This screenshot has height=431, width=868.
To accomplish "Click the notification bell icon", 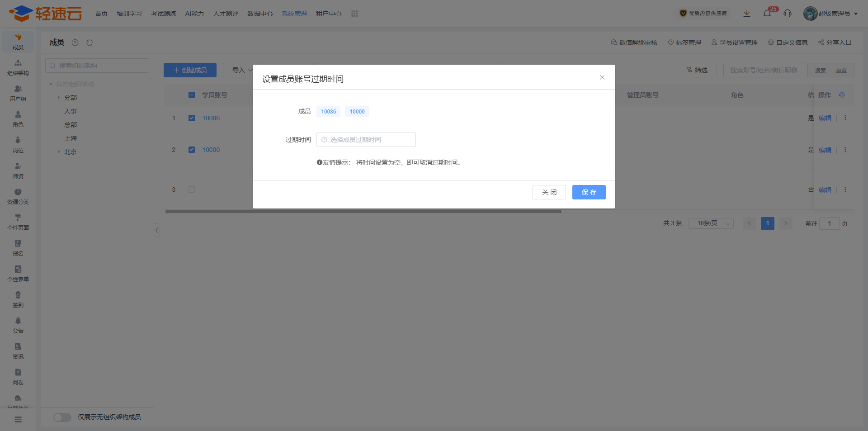I will 767,14.
